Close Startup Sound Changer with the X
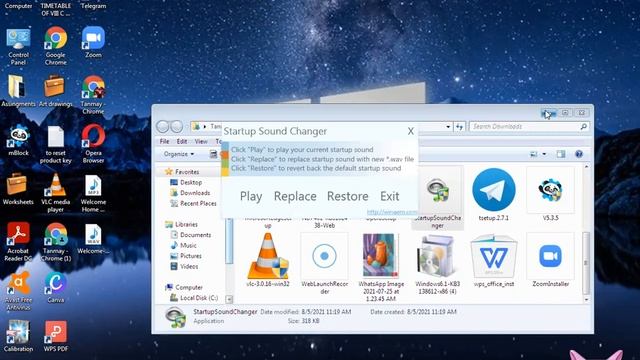 pos(411,131)
